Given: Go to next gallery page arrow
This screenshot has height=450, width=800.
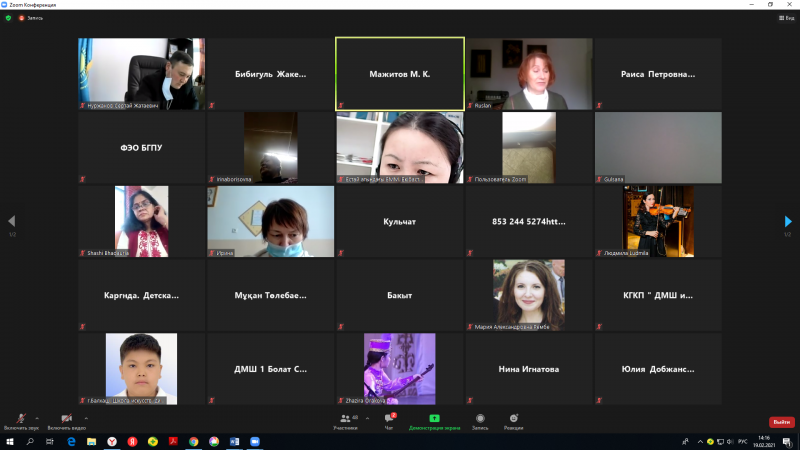Looking at the screenshot, I should tap(788, 221).
